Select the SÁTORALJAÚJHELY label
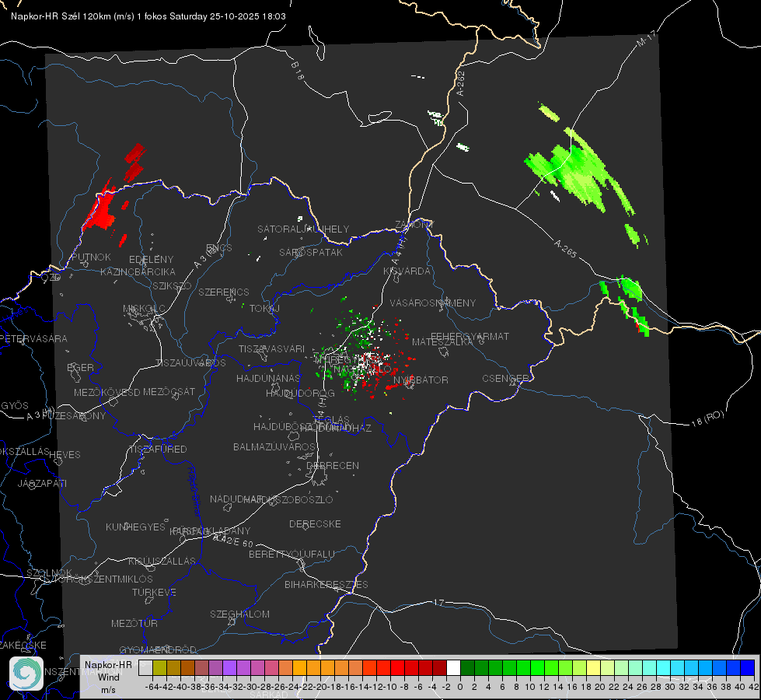The width and height of the screenshot is (761, 700). (303, 229)
